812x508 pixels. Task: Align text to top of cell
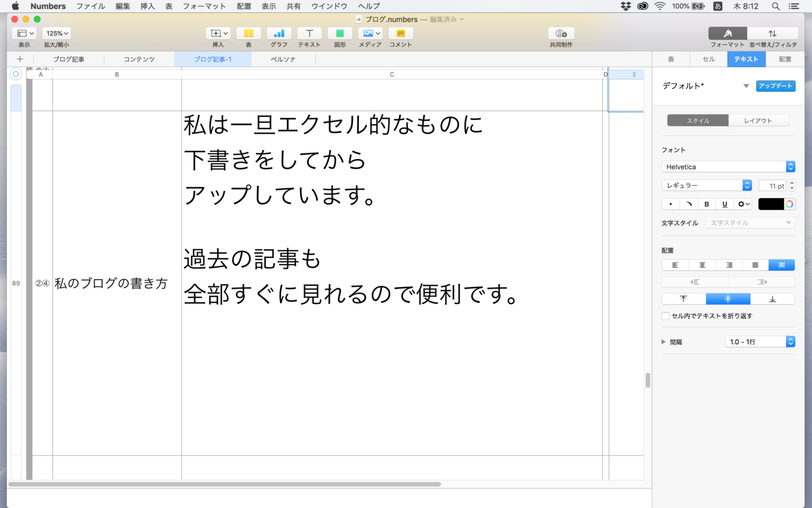coord(684,299)
